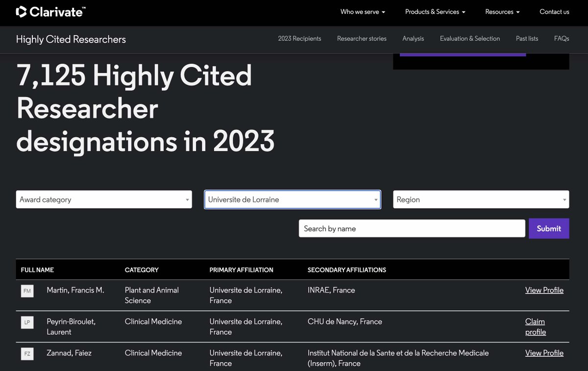Click the Submit button
The image size is (588, 371).
[549, 228]
